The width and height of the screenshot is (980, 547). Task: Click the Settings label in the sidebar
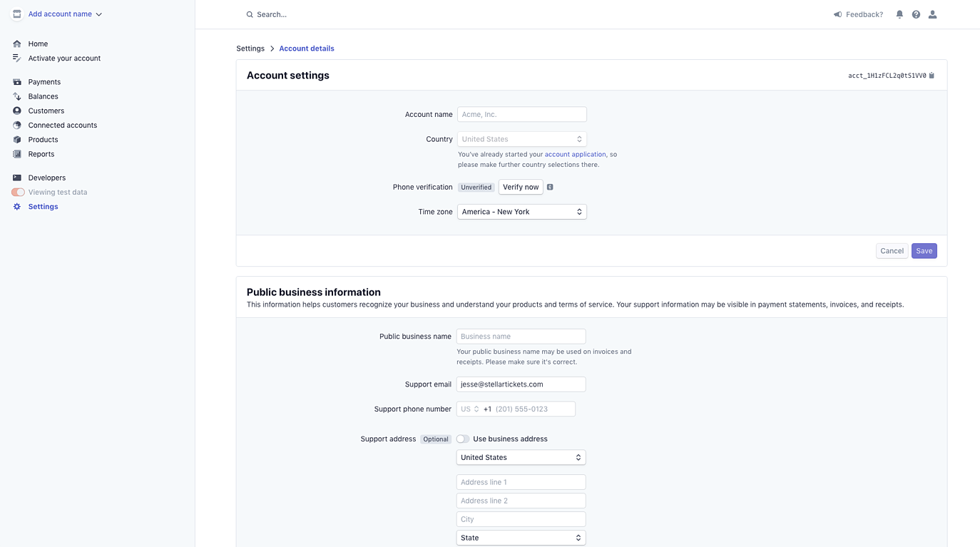tap(43, 207)
